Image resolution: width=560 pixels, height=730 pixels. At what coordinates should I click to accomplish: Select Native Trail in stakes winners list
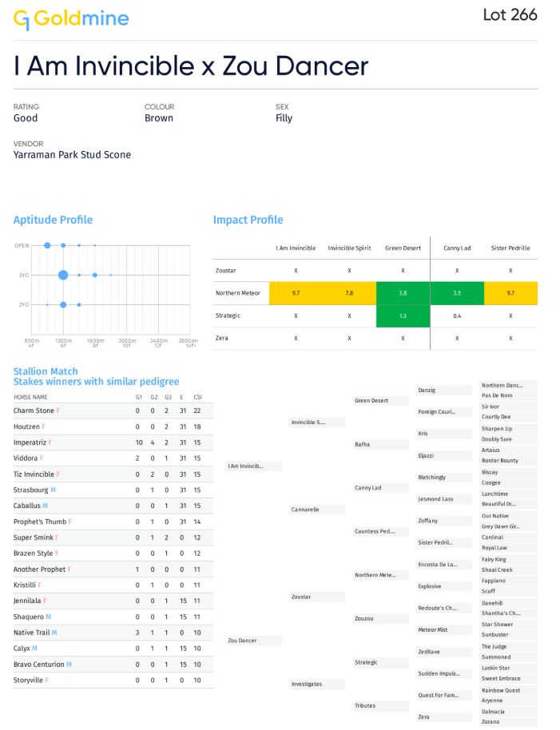tap(32, 633)
